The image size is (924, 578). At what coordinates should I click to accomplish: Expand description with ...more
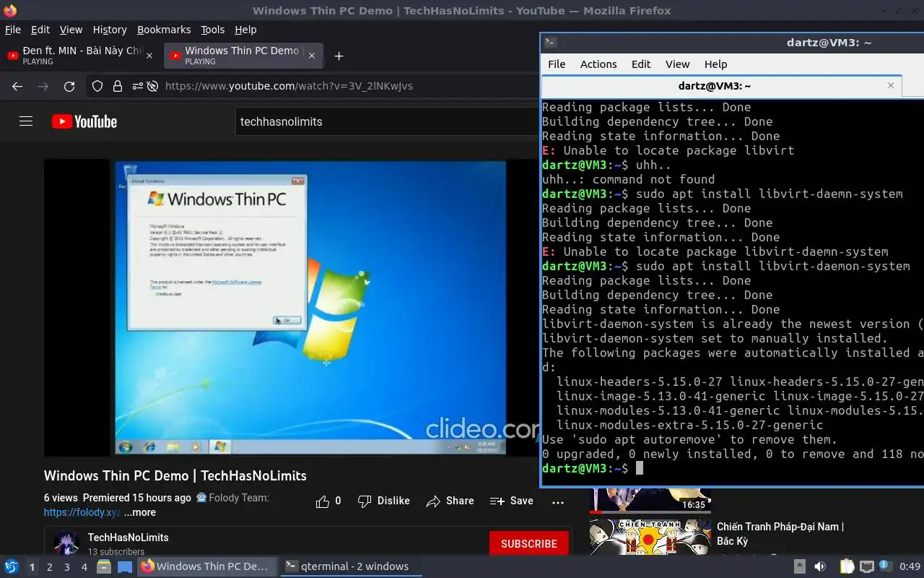click(x=140, y=512)
